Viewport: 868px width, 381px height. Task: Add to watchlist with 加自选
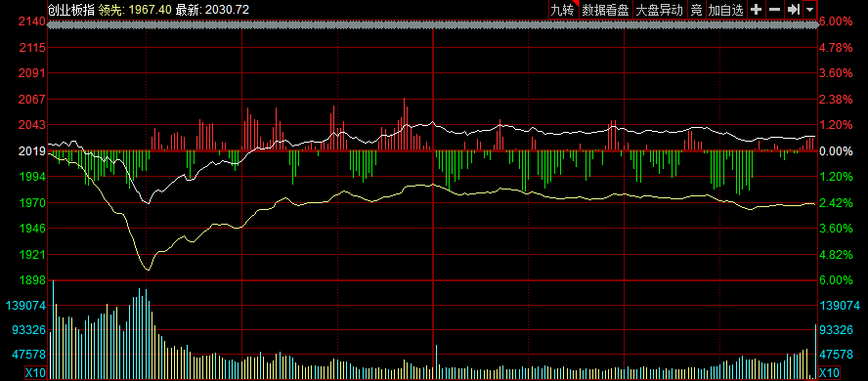(725, 10)
